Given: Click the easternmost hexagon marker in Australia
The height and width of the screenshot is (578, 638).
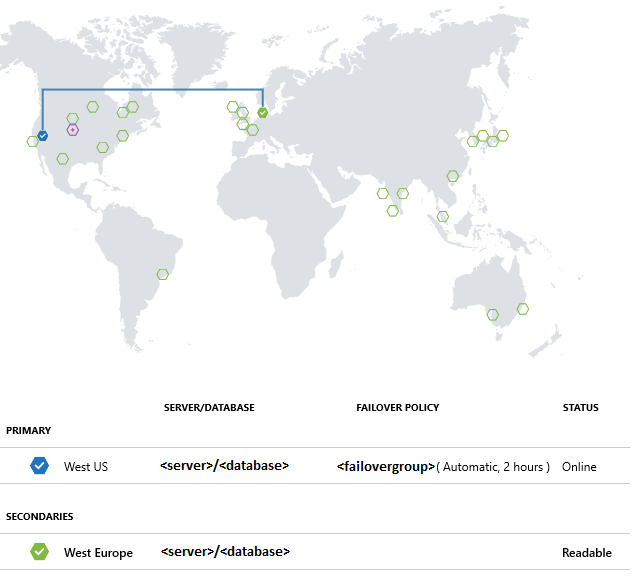Looking at the screenshot, I should [x=522, y=309].
